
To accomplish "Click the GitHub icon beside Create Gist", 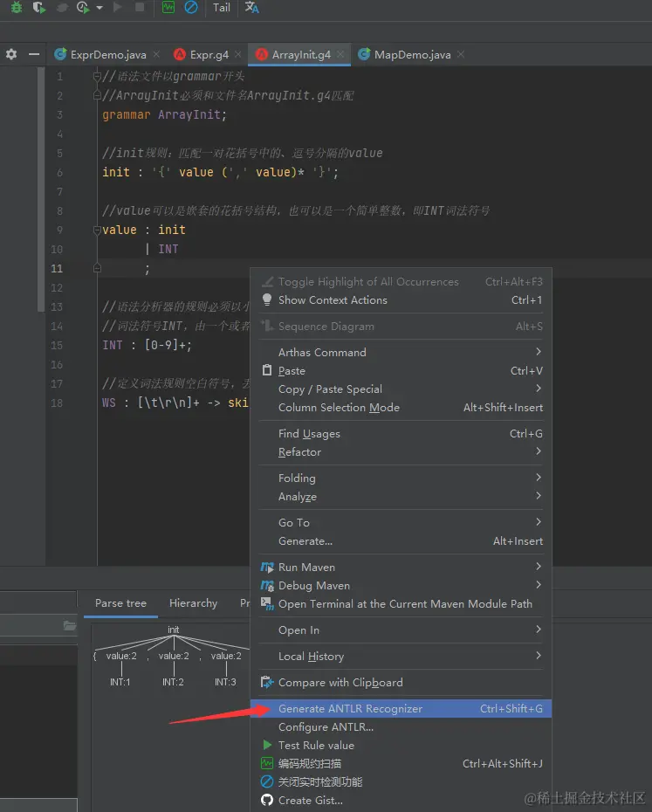I will click(267, 800).
